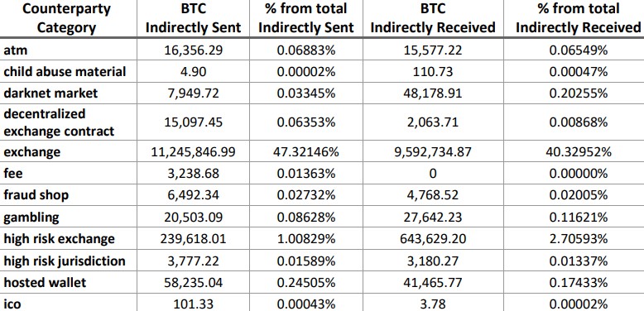Screen dimensions: 644x311
Task: Select the % from total Indirectly Received header
Action: point(578,18)
